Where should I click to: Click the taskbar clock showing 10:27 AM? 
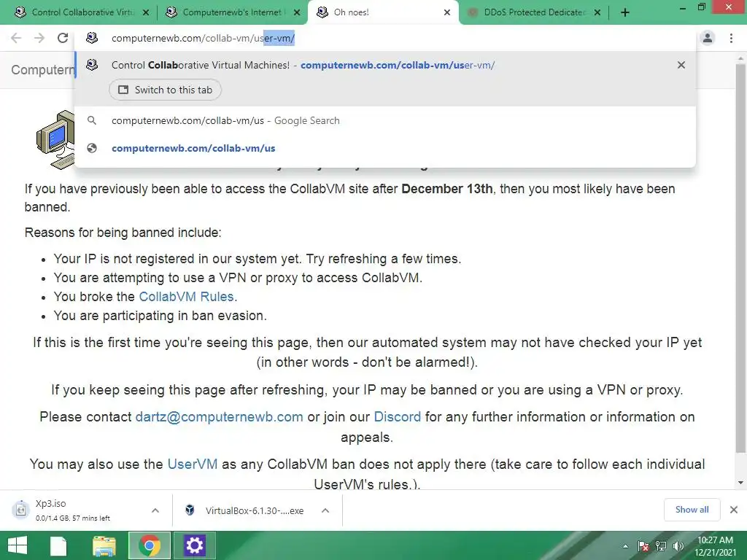715,546
